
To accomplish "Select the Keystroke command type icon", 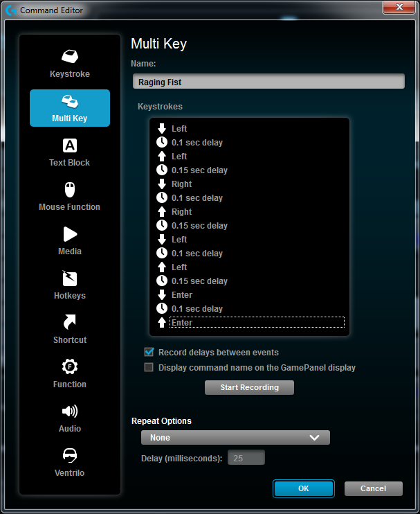I will click(70, 57).
